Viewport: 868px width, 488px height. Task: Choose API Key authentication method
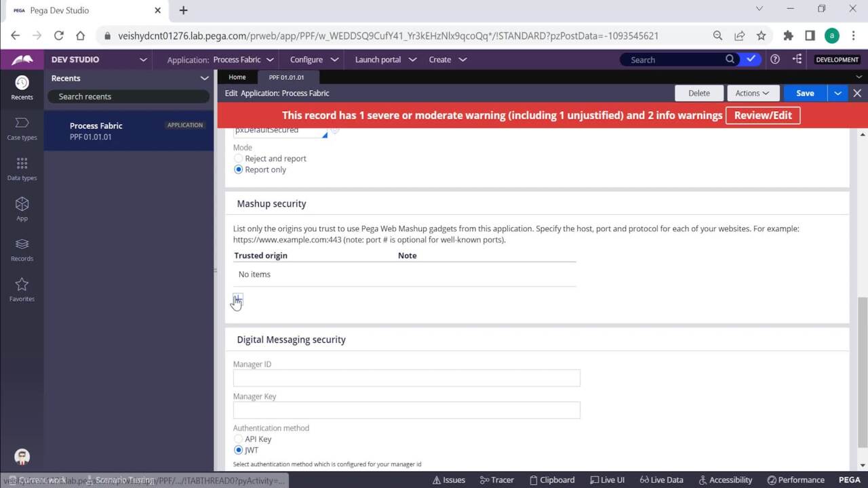[239, 439]
